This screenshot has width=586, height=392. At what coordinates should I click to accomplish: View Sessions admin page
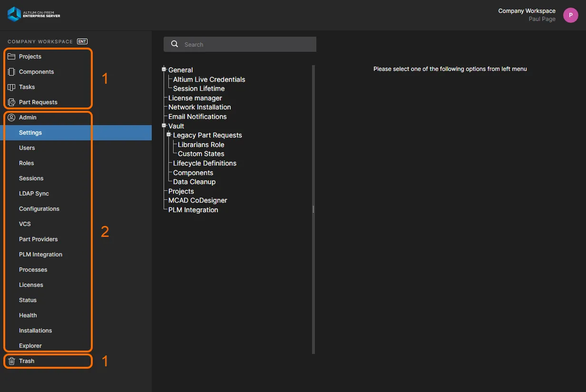(x=31, y=178)
